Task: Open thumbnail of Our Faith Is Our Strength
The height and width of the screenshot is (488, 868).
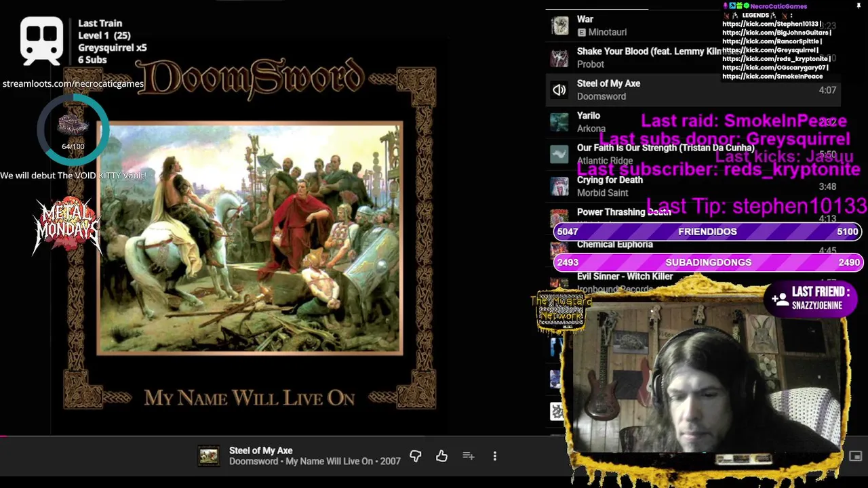Action: 559,154
